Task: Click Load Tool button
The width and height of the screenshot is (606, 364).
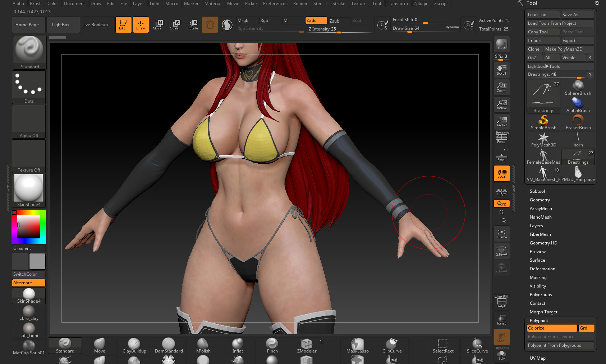Action: pyautogui.click(x=543, y=15)
